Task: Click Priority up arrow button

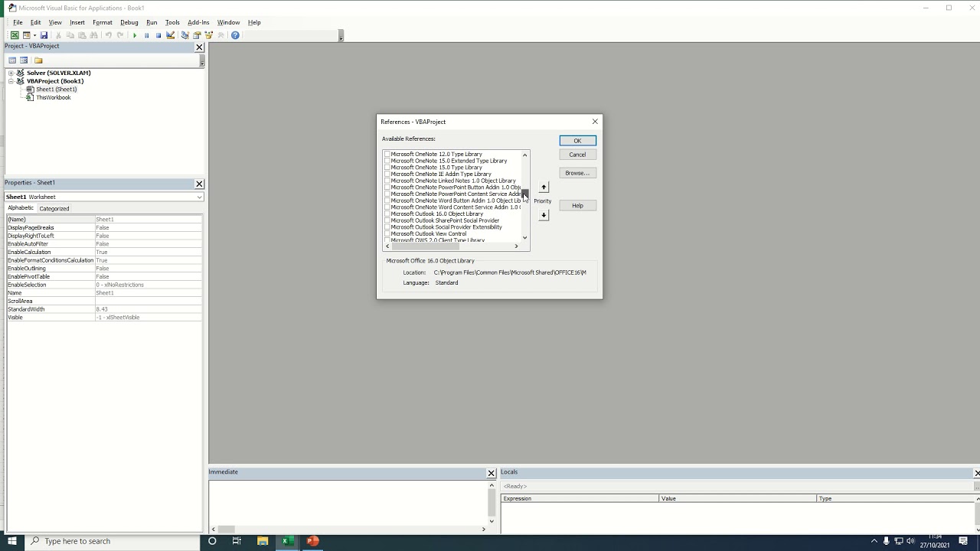Action: (544, 187)
